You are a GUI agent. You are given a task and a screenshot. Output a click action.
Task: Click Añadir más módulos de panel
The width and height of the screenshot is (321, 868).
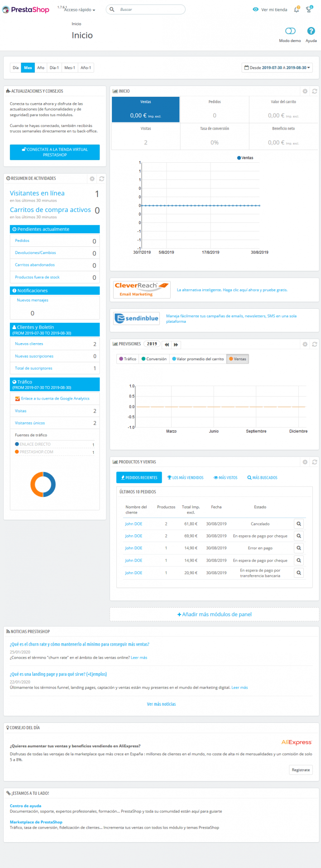(x=215, y=614)
